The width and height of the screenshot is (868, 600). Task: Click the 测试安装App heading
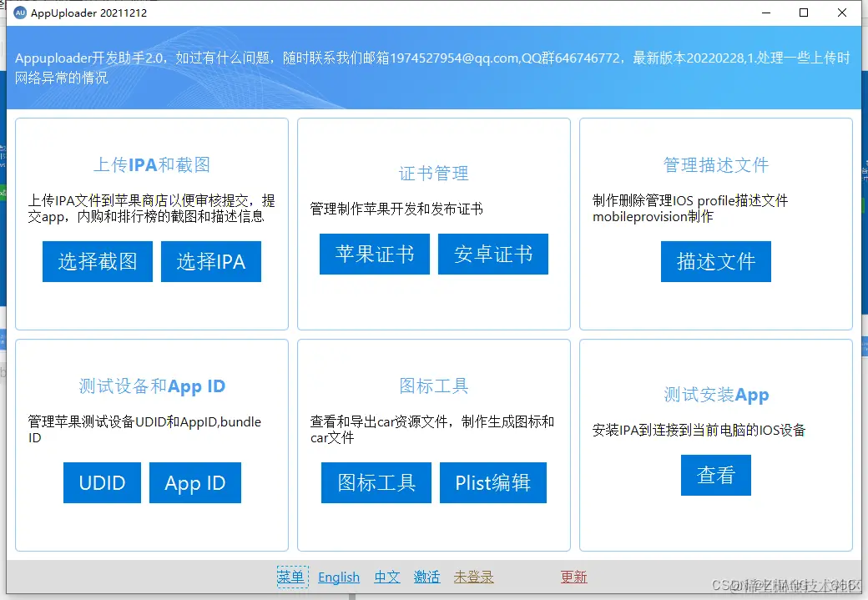coord(716,395)
